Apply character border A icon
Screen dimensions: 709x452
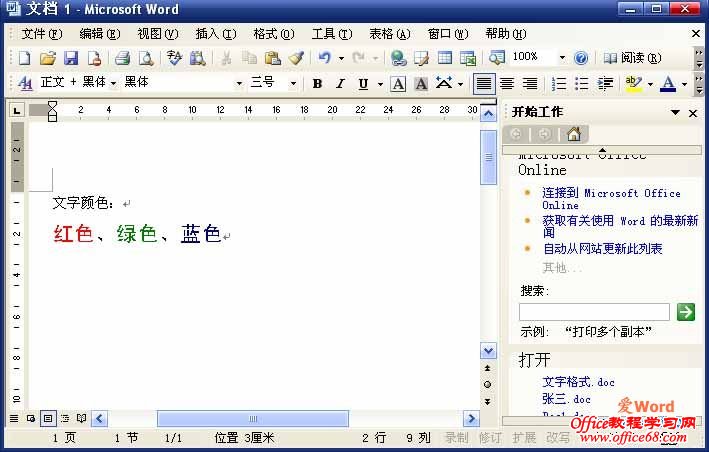[398, 84]
